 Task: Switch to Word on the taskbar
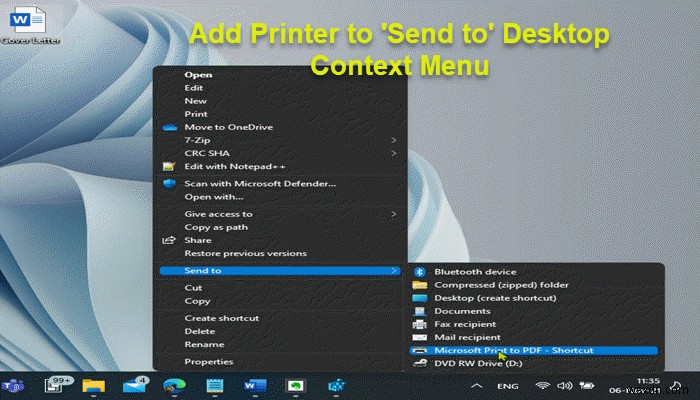tap(255, 386)
